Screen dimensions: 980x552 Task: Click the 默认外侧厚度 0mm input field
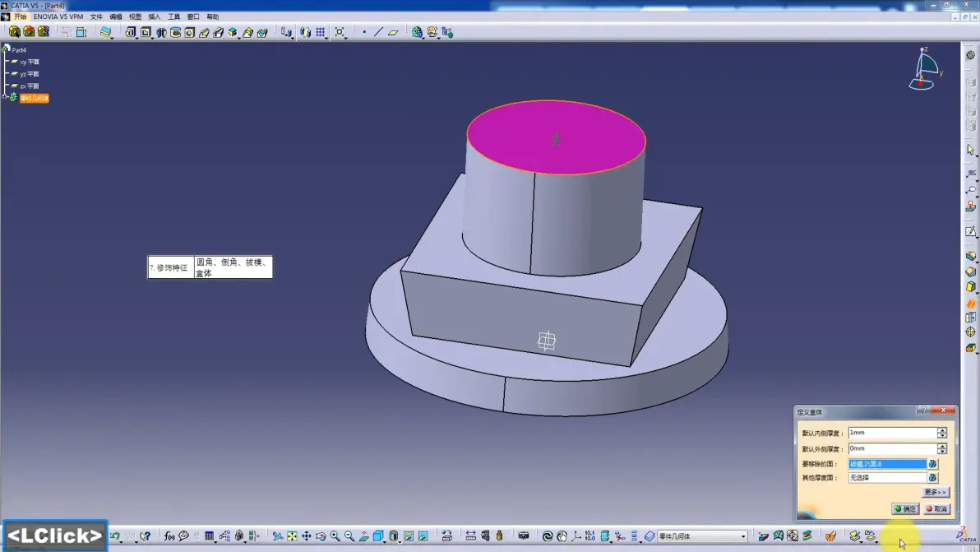pyautogui.click(x=892, y=448)
